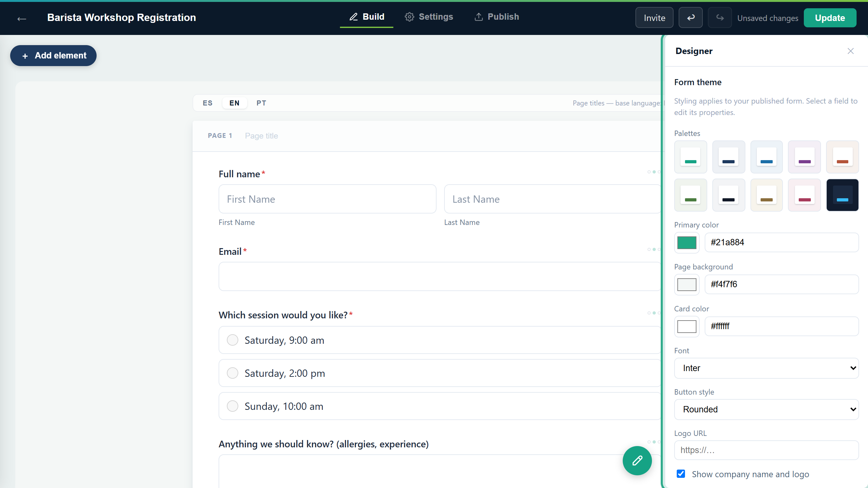Click the allergies and experience text area
This screenshot has height=488, width=868.
pyautogui.click(x=440, y=471)
